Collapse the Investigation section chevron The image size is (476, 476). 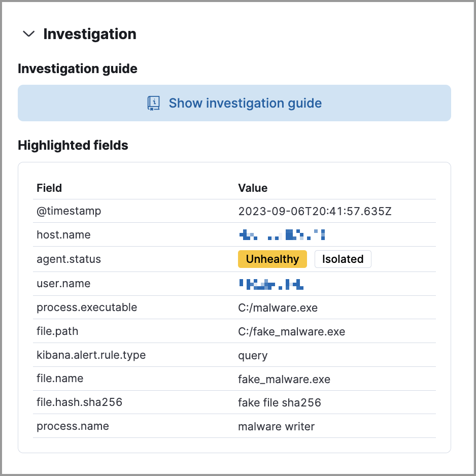(x=28, y=33)
